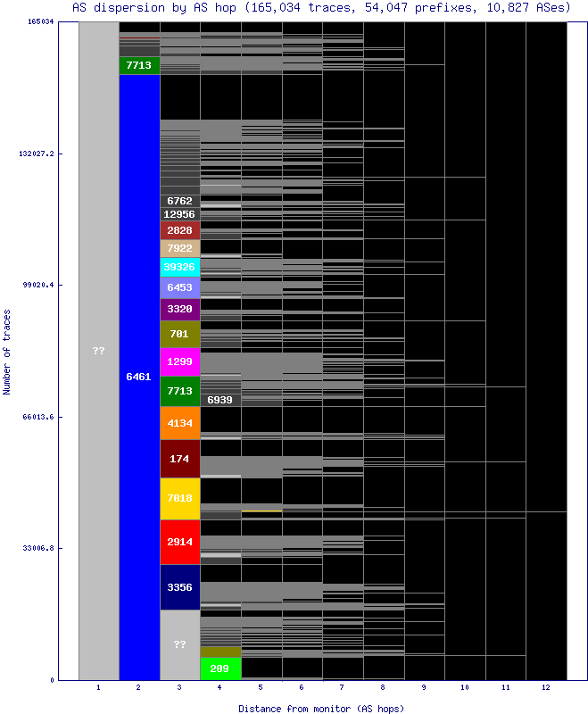Click the AS 6939 label in hop 4
Screen dimensions: 588x714
(219, 400)
